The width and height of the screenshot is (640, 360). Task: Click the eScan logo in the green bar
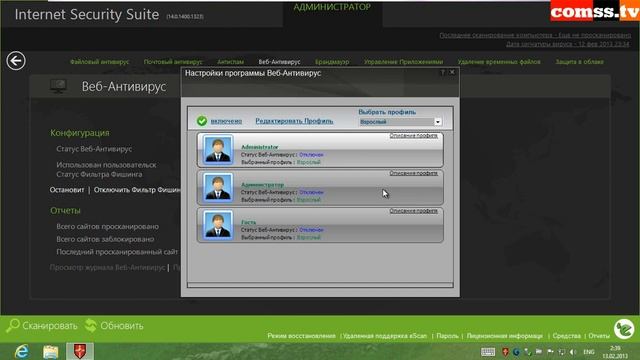pos(624,329)
